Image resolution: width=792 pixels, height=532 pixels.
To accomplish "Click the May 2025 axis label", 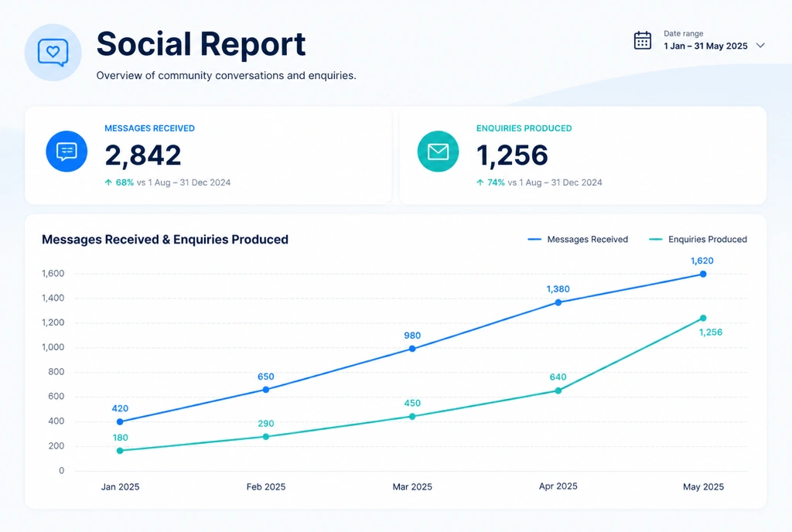I will [x=703, y=486].
